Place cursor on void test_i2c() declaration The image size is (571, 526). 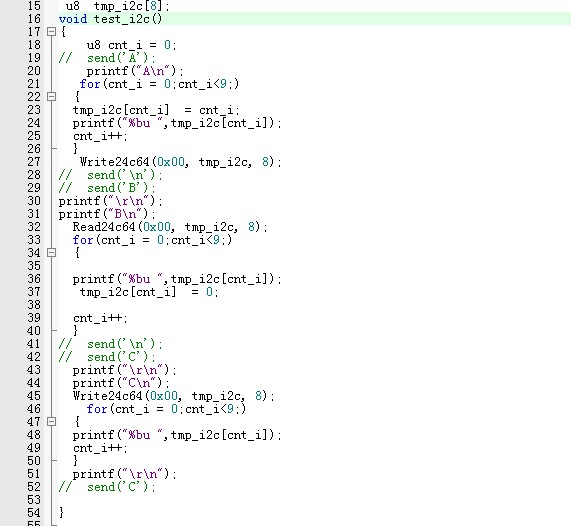point(110,19)
